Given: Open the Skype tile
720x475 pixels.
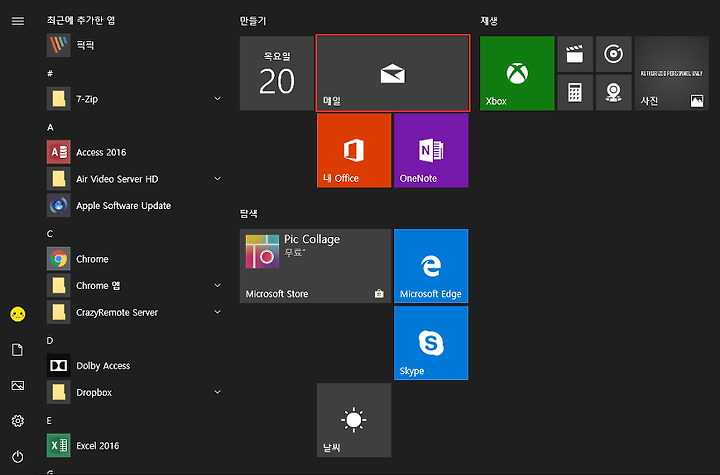Looking at the screenshot, I should (x=431, y=343).
